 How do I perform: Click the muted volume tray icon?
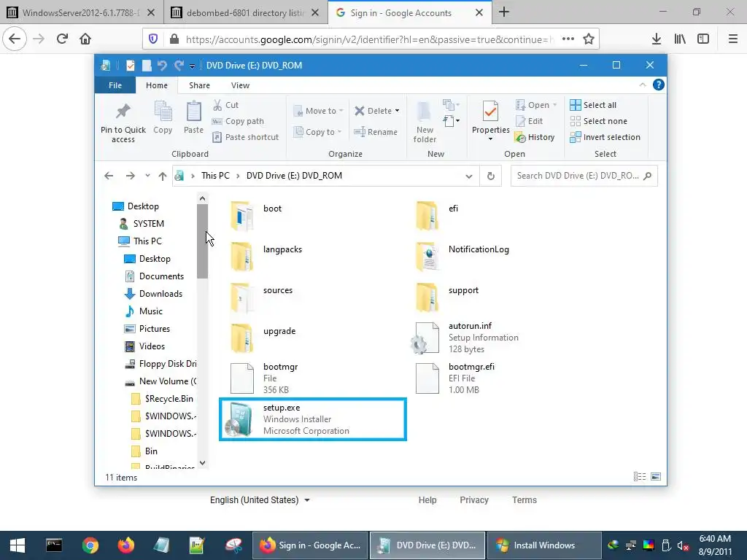683,545
